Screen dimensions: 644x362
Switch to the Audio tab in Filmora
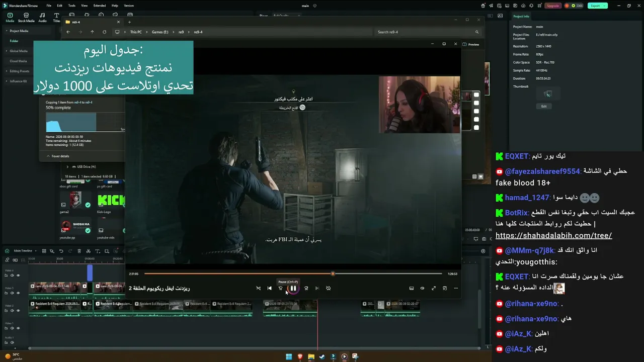(x=42, y=18)
